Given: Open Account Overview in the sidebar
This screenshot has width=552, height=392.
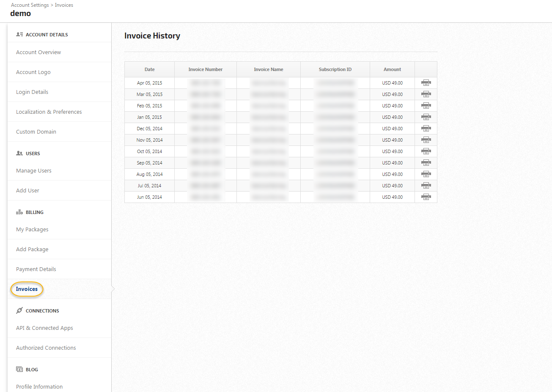Looking at the screenshot, I should click(x=38, y=52).
